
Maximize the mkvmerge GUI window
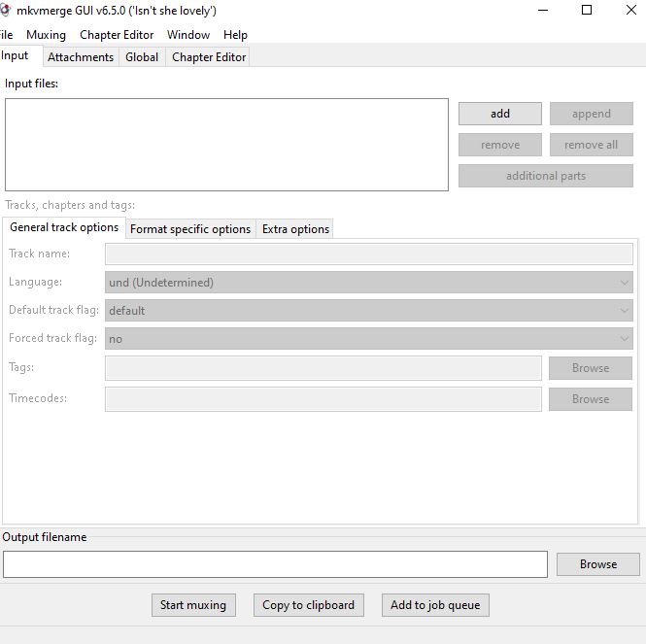[587, 10]
